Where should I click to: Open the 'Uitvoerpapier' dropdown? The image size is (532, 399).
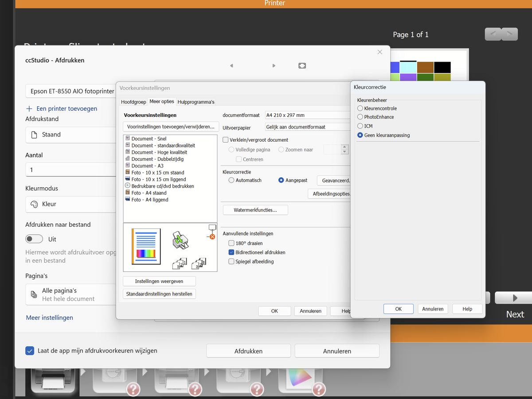(x=308, y=127)
